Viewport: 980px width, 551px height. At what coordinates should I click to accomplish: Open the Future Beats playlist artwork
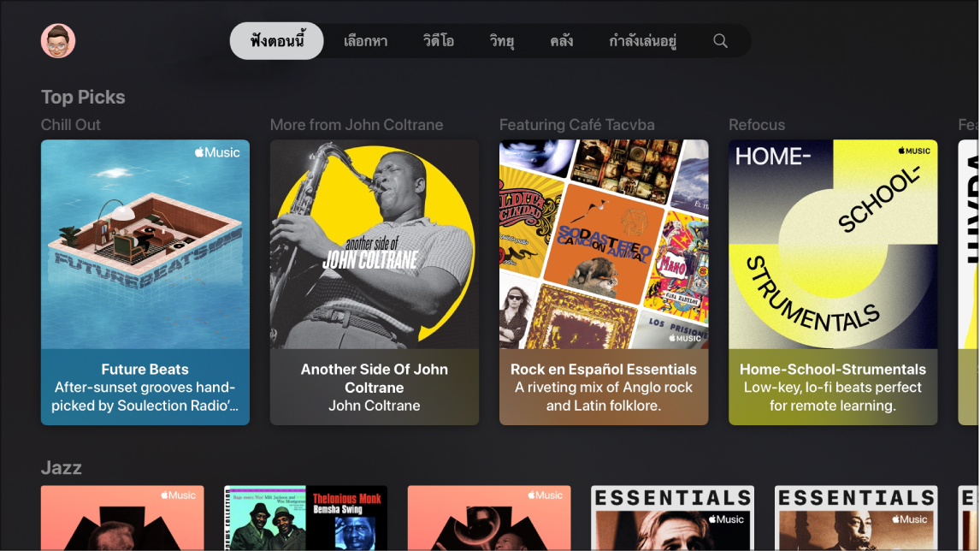click(145, 244)
